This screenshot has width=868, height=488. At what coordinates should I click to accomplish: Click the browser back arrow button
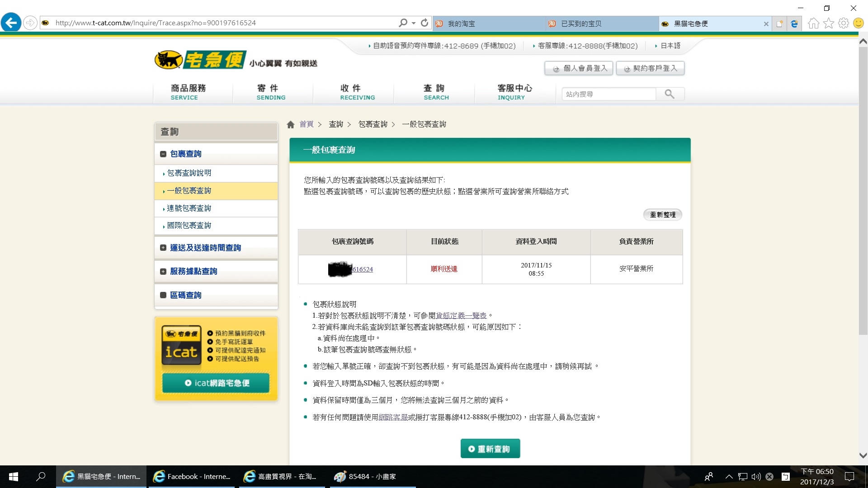11,22
